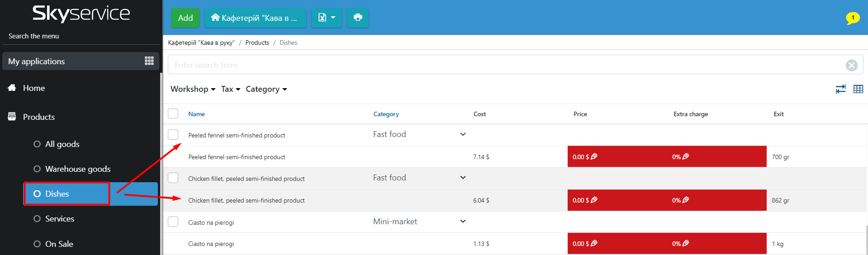Open Mini-market category dropdown for Ciasto
Viewport: 868px width, 255px height.
tap(462, 221)
